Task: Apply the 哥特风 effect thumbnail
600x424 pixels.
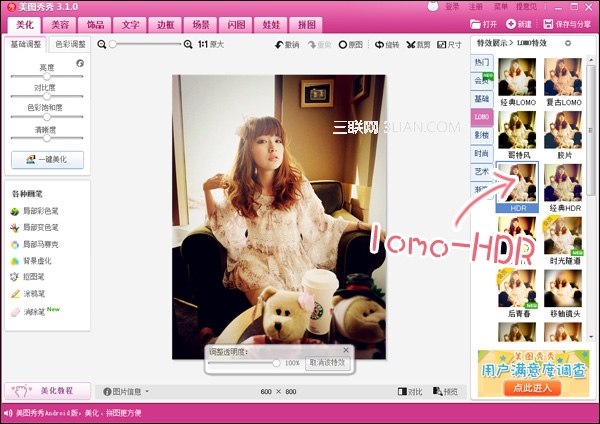Action: tap(517, 130)
